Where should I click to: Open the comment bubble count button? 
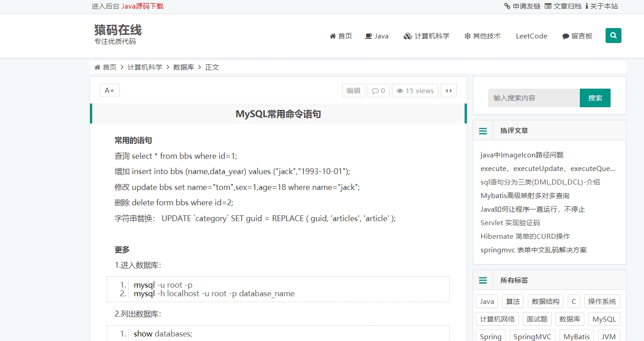[378, 90]
